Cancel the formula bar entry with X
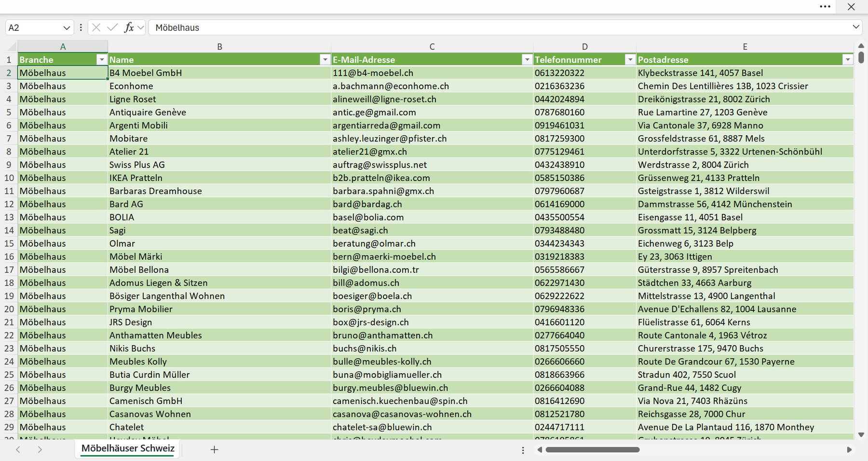Viewport: 868px width, 461px height. pyautogui.click(x=96, y=28)
